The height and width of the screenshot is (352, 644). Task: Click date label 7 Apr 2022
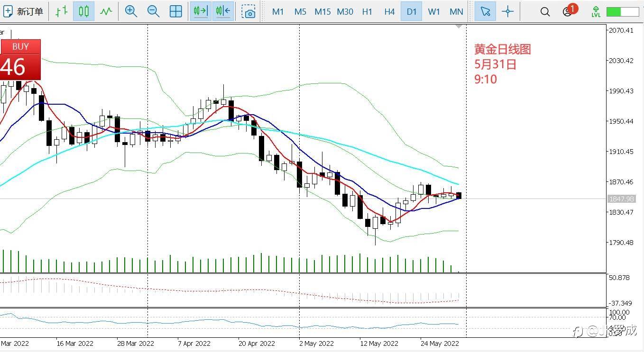194,343
